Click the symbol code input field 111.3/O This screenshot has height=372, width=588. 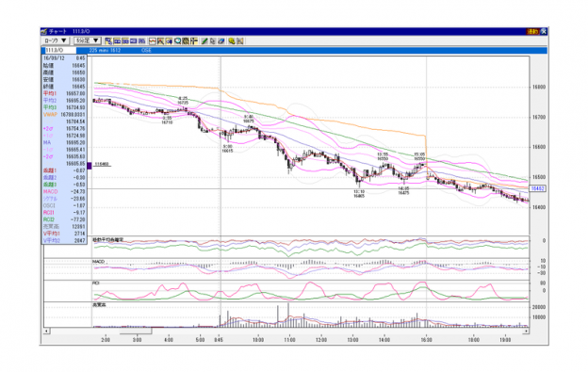pos(60,50)
